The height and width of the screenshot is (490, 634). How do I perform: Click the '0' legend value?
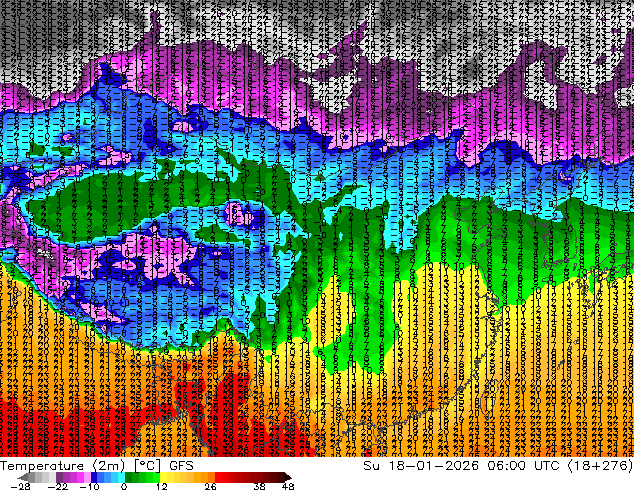(x=124, y=486)
